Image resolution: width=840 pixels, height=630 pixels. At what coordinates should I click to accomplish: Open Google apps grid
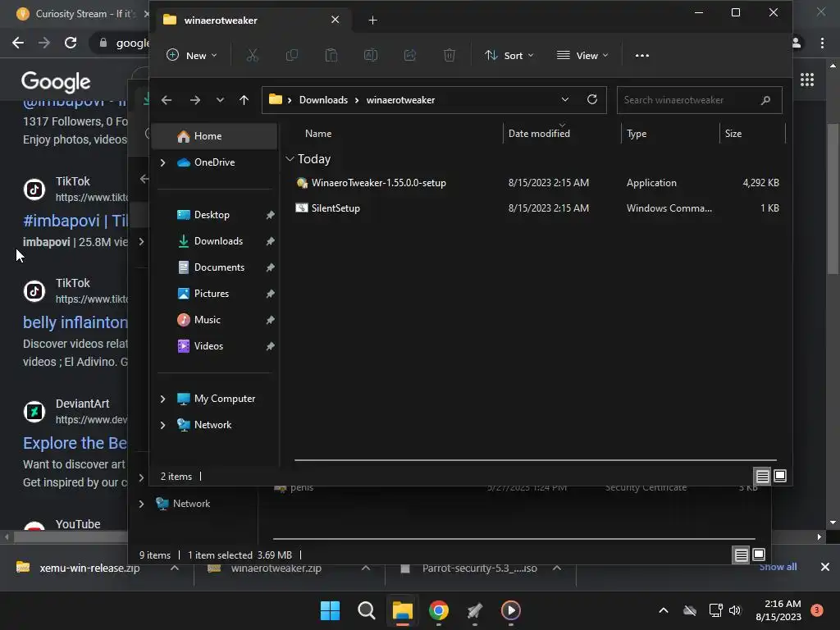pos(807,80)
